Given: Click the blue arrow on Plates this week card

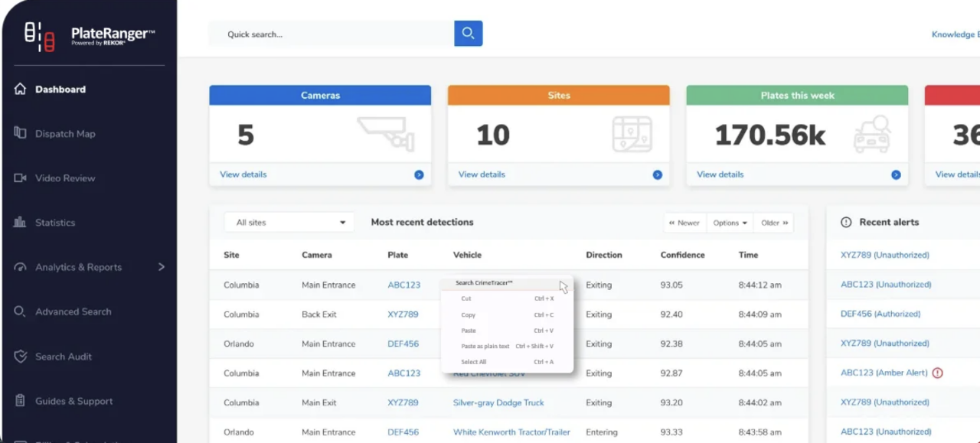Looking at the screenshot, I should pyautogui.click(x=896, y=174).
